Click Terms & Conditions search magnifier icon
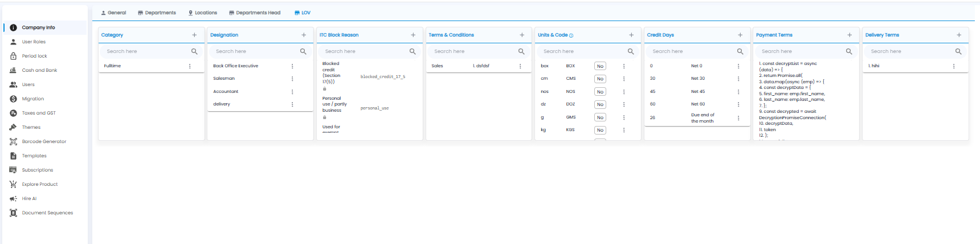The height and width of the screenshot is (244, 980). [521, 51]
